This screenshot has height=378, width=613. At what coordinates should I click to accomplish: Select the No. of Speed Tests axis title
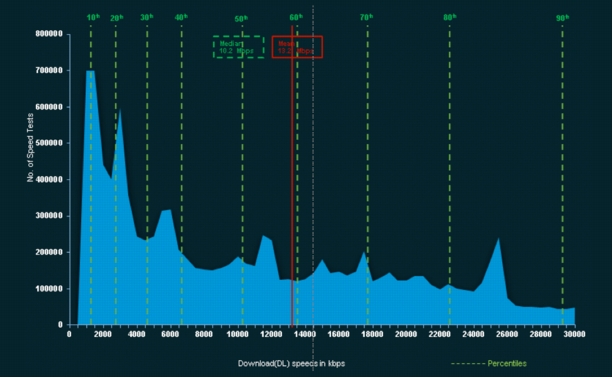(x=30, y=147)
